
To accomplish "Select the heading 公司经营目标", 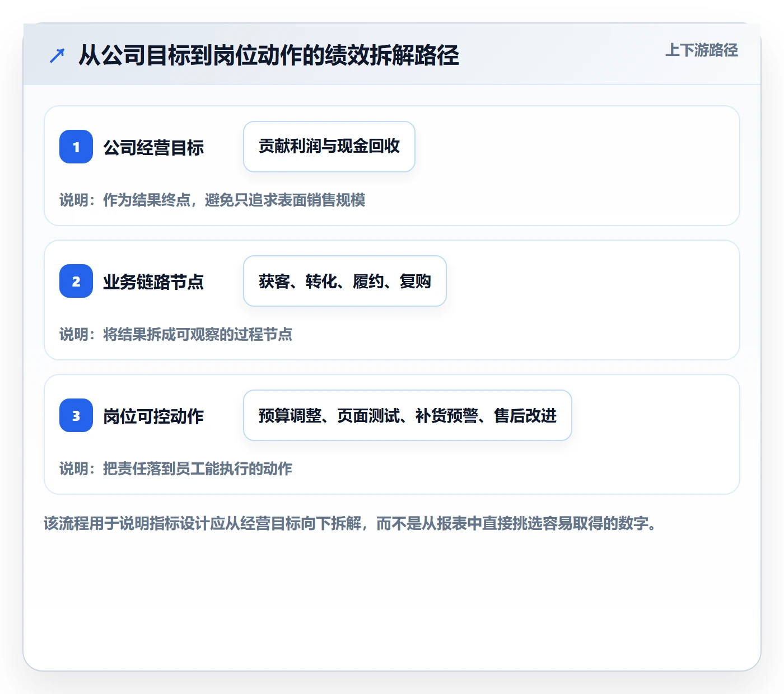I will [153, 148].
